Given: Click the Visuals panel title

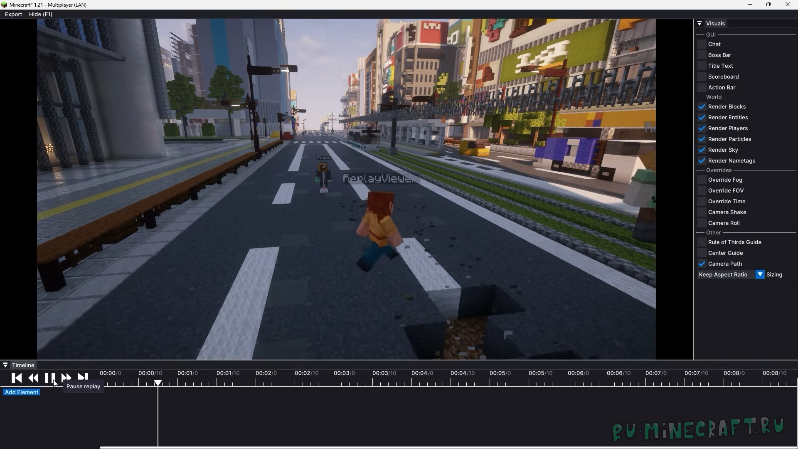Looking at the screenshot, I should pyautogui.click(x=715, y=23).
